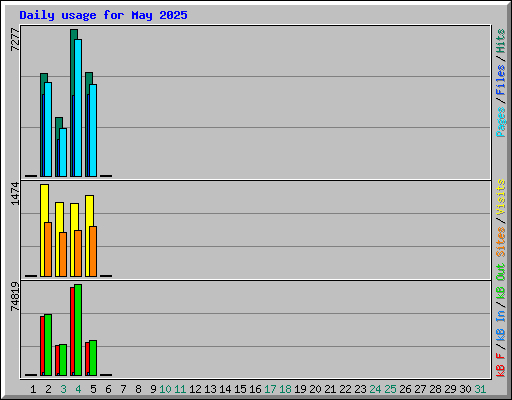Screen dimensions: 512x400
Task: Click the day 5 green kB Out bar
Action: [93, 358]
